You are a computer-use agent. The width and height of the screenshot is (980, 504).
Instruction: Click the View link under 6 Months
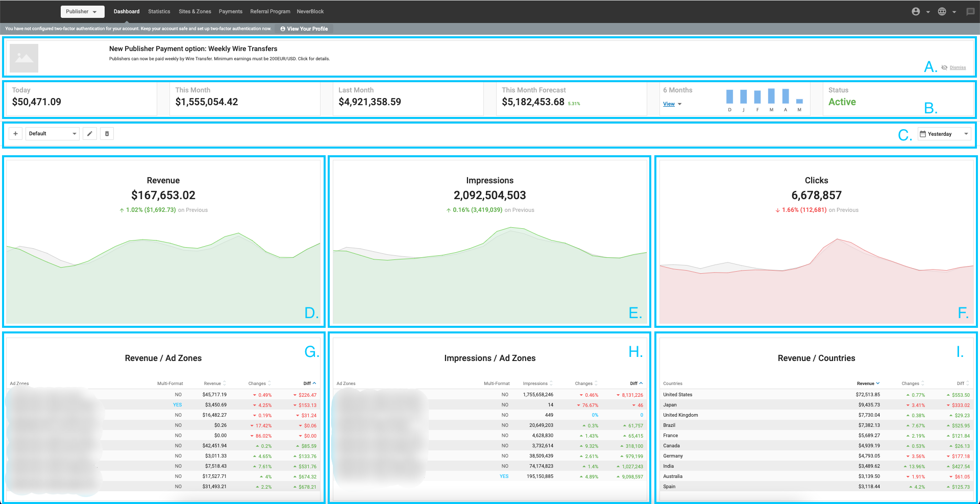[x=669, y=104]
